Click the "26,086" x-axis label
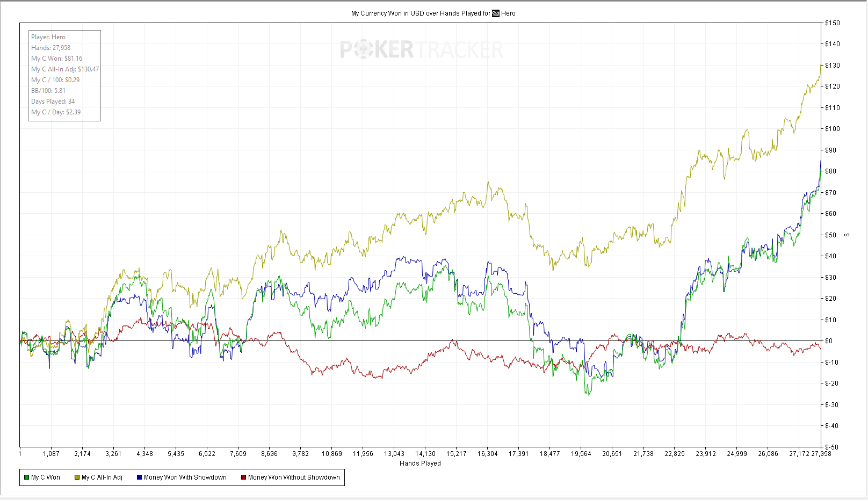The width and height of the screenshot is (868, 500). coord(768,454)
